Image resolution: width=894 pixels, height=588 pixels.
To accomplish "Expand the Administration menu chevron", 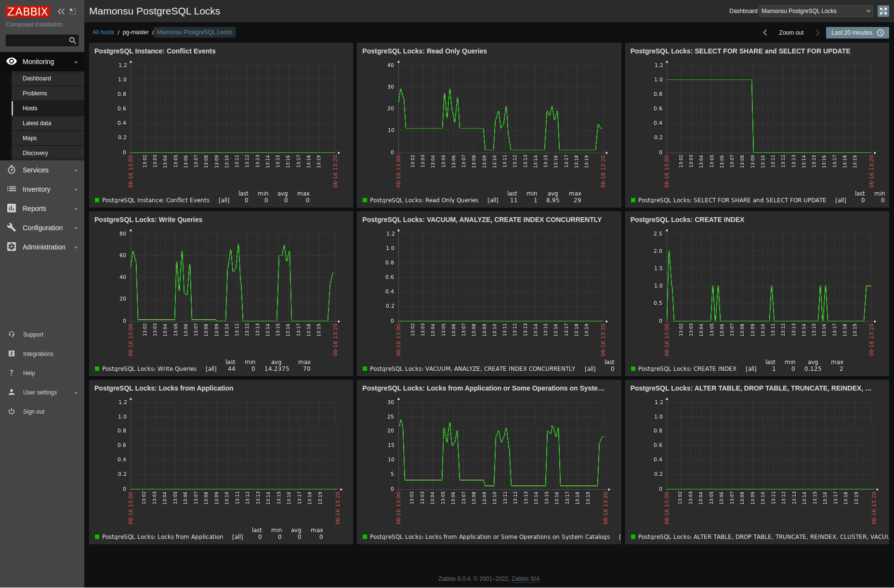I will point(76,248).
